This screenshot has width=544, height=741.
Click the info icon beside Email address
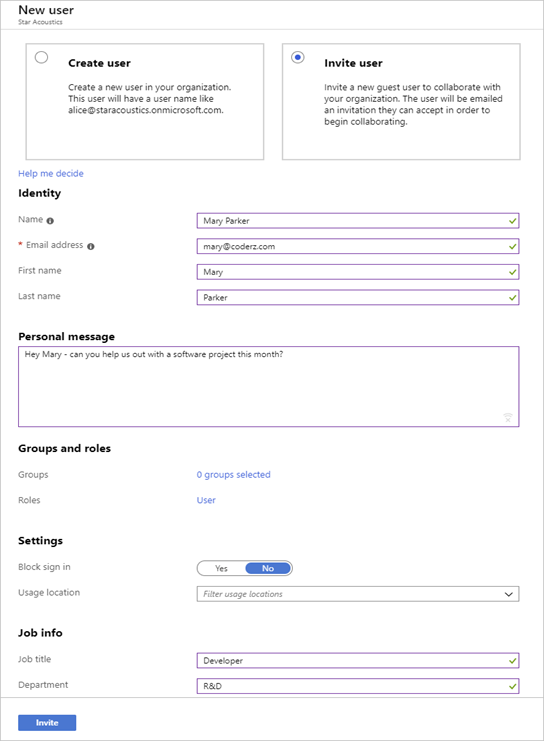coord(91,246)
